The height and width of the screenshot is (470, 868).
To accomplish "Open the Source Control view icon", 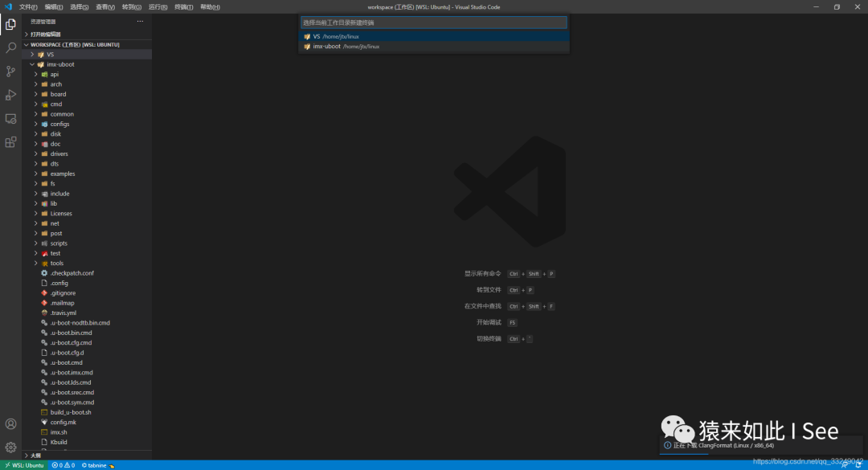I will coord(10,72).
